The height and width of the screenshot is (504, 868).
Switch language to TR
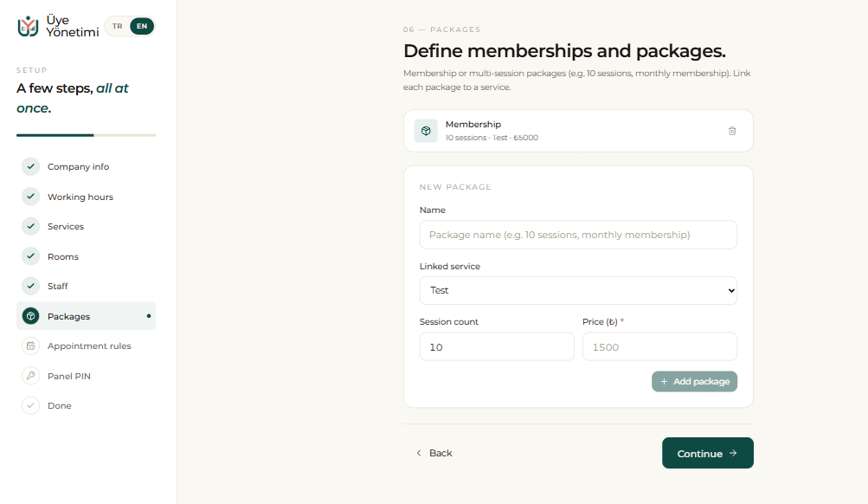click(x=118, y=26)
